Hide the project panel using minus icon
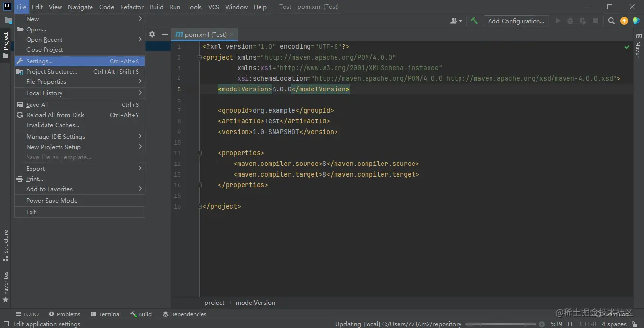 click(x=165, y=34)
